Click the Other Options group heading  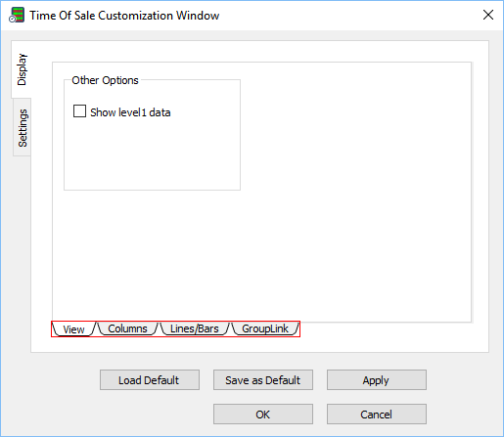point(105,80)
